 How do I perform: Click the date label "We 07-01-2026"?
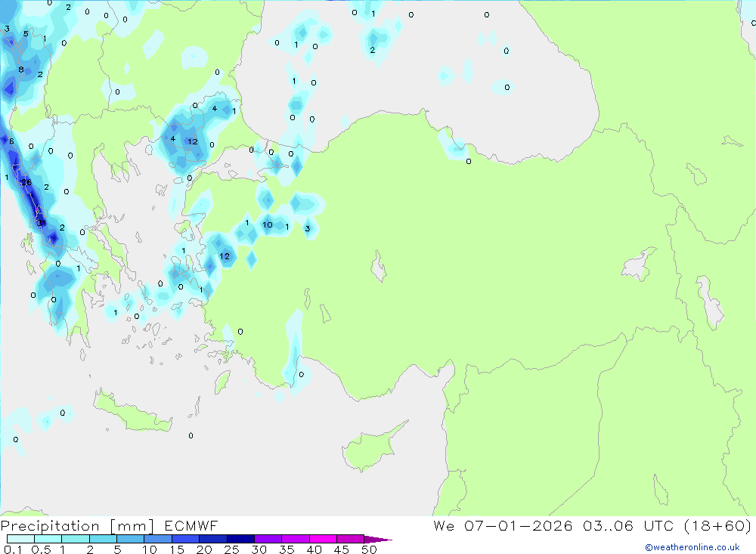click(x=503, y=526)
